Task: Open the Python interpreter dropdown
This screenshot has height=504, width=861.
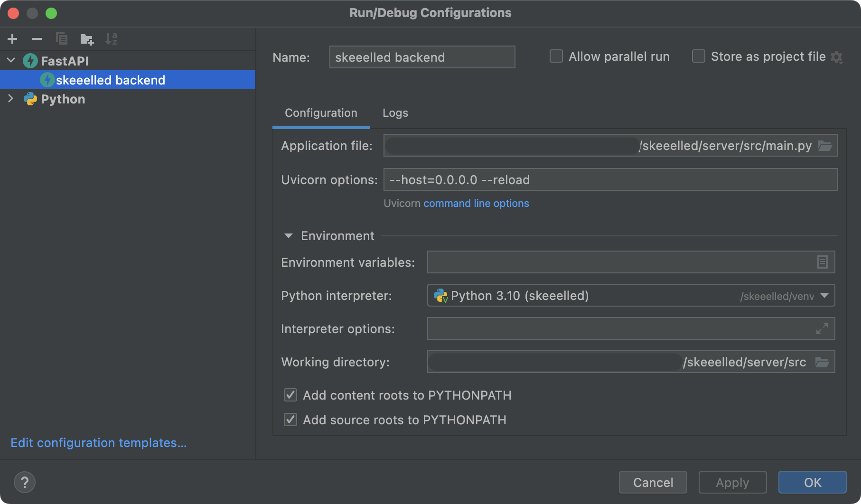Action: click(824, 296)
